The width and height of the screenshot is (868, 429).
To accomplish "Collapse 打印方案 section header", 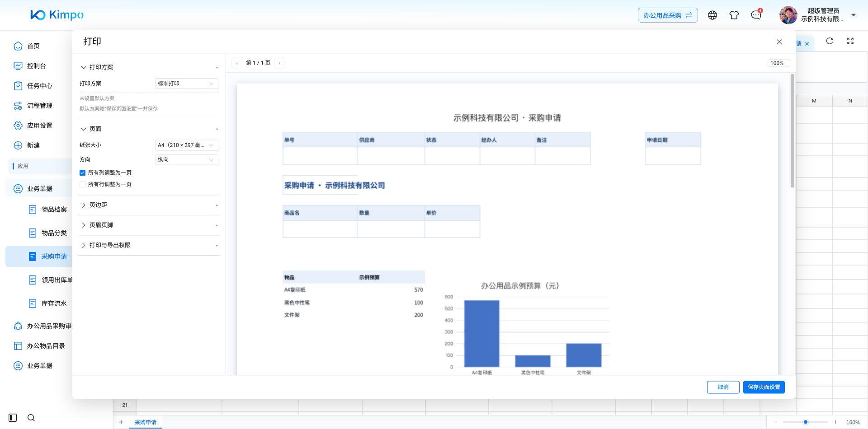I will [x=149, y=67].
